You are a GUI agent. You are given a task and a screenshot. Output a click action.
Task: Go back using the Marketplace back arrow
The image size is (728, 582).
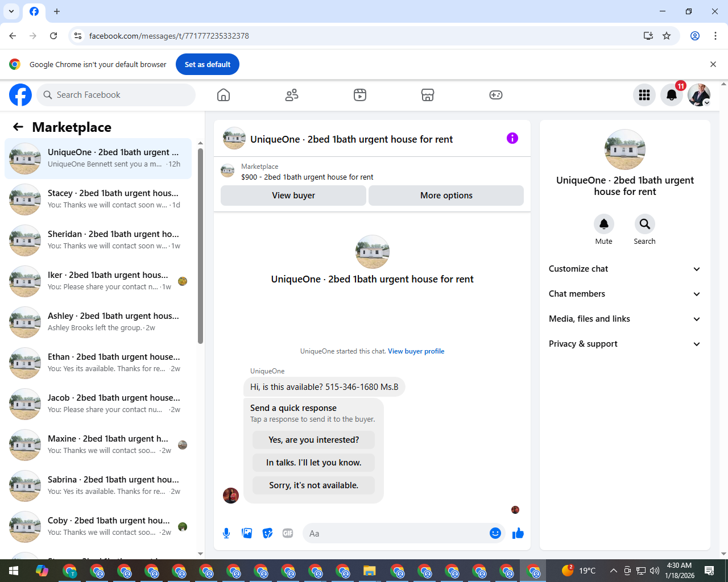click(x=18, y=127)
